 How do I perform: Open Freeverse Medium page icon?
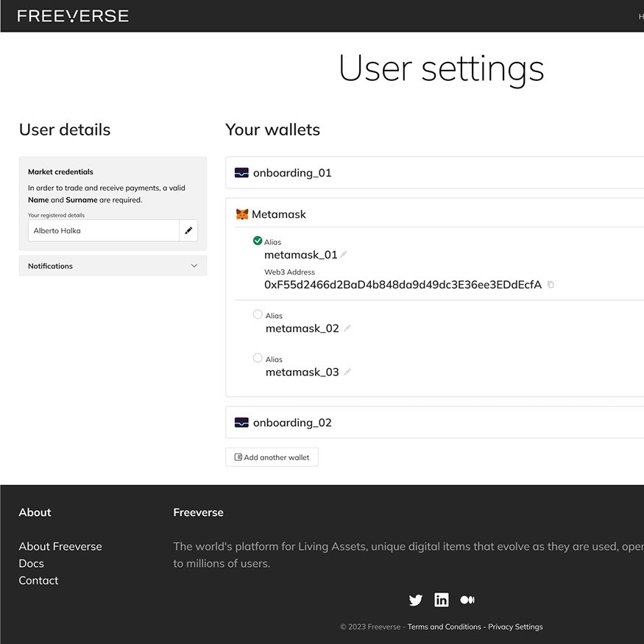click(x=467, y=600)
